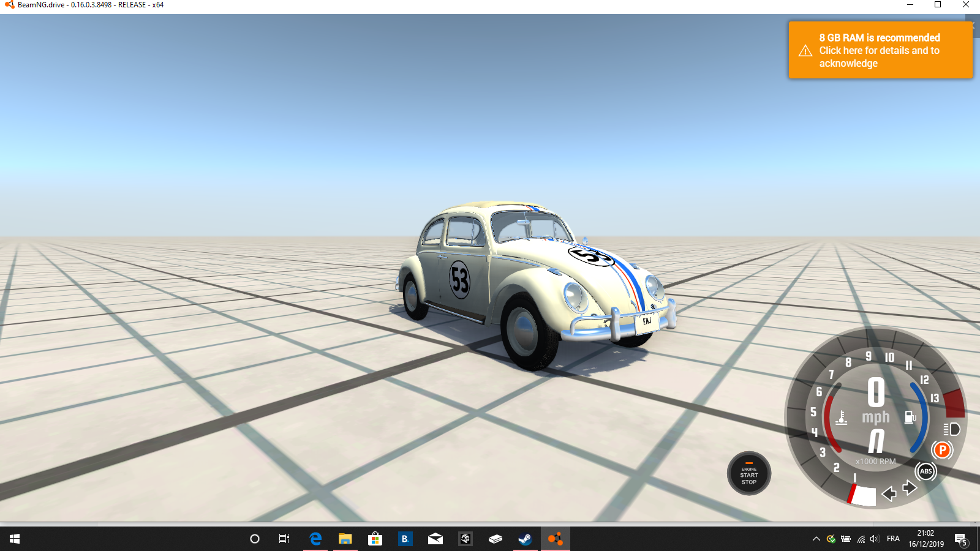Click the fuel pump gauge icon
Viewport: 980px width, 551px height.
coord(910,418)
